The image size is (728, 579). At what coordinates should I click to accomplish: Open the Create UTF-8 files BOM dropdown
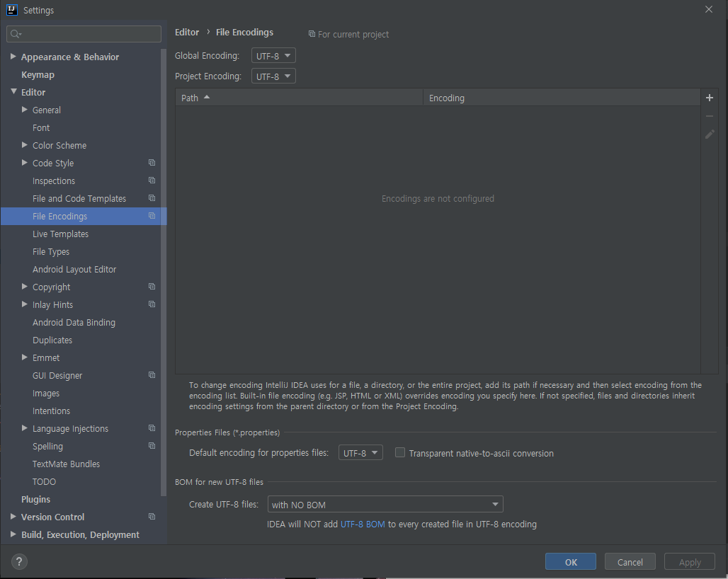coord(385,504)
